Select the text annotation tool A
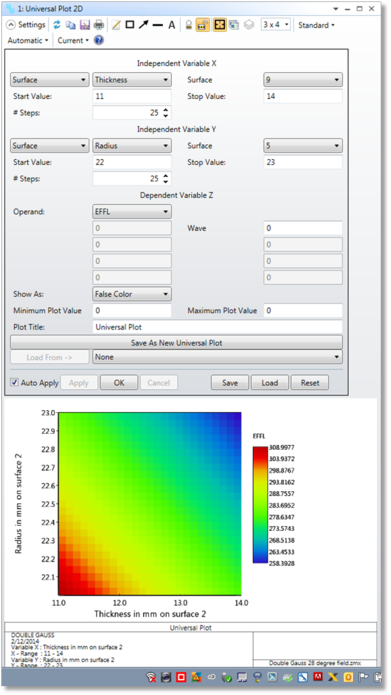This screenshot has height=695, width=391. coord(172,25)
